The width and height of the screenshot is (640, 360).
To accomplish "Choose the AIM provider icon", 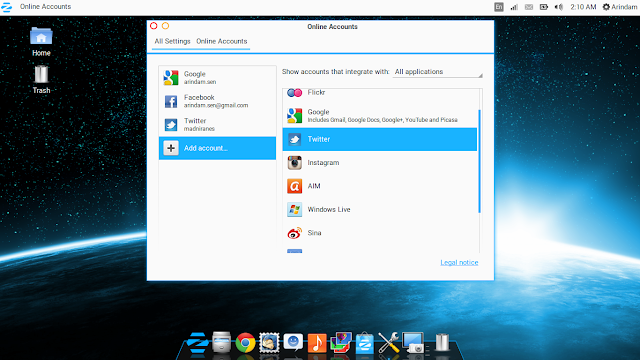I will click(x=294, y=186).
